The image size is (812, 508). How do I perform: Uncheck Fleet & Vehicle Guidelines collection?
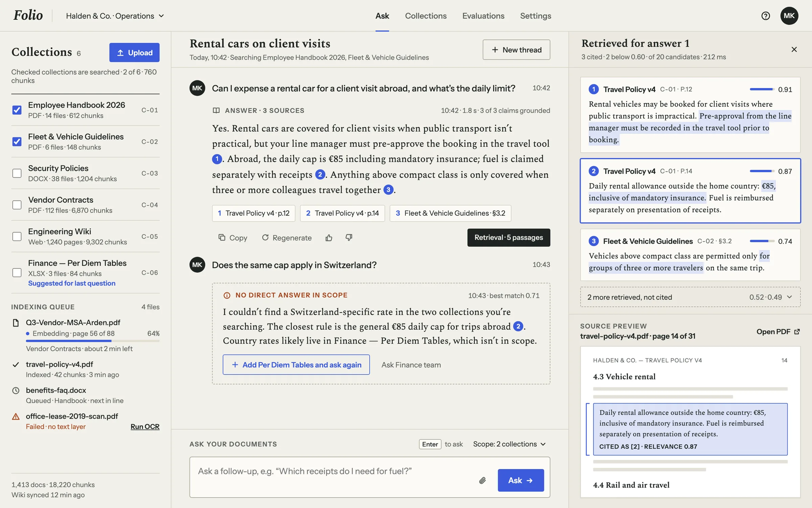tap(17, 142)
